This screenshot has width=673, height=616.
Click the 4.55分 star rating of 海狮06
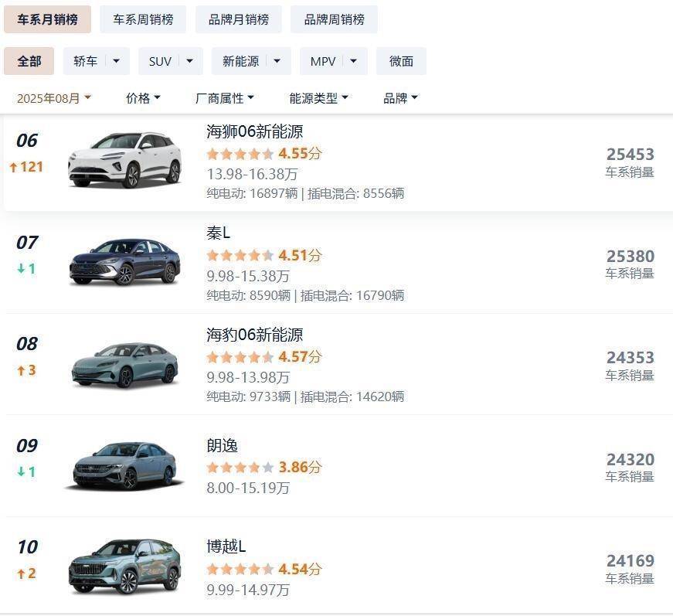point(263,153)
